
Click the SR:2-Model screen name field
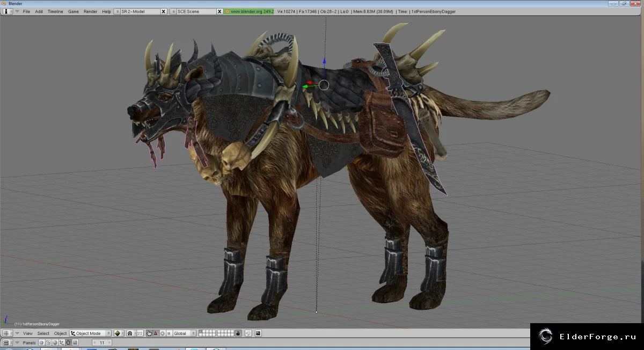(x=140, y=11)
